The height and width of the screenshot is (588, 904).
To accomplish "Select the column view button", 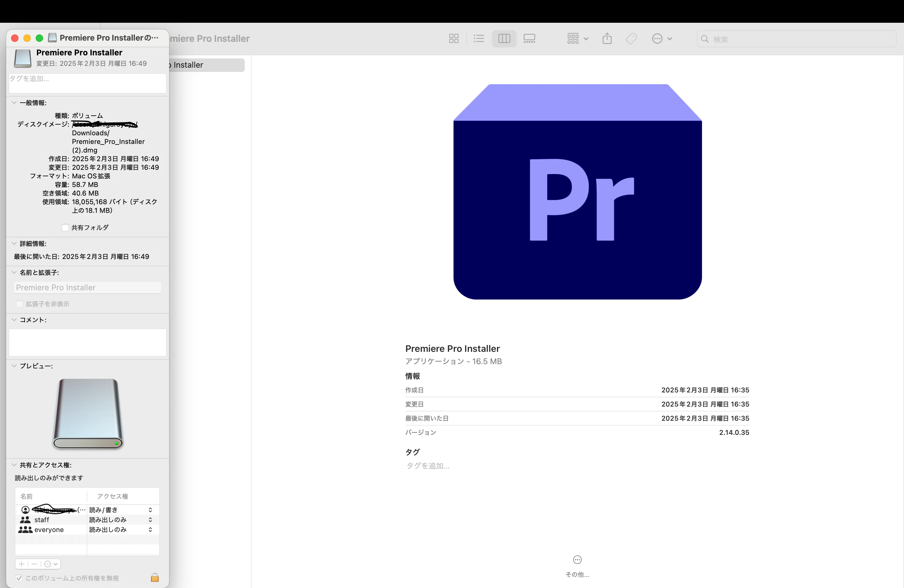I will coord(504,39).
